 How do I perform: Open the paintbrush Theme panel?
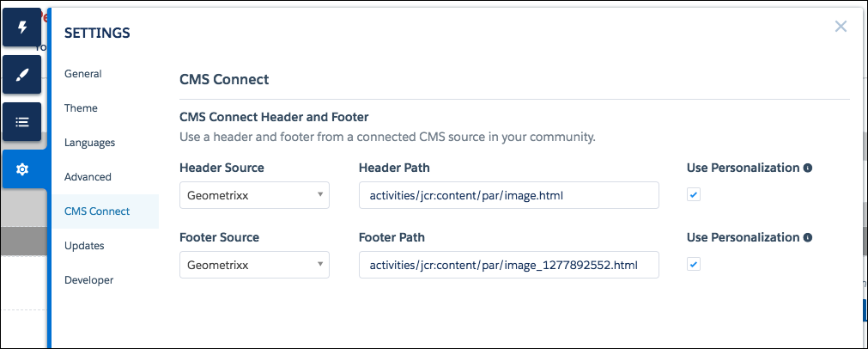pyautogui.click(x=22, y=74)
